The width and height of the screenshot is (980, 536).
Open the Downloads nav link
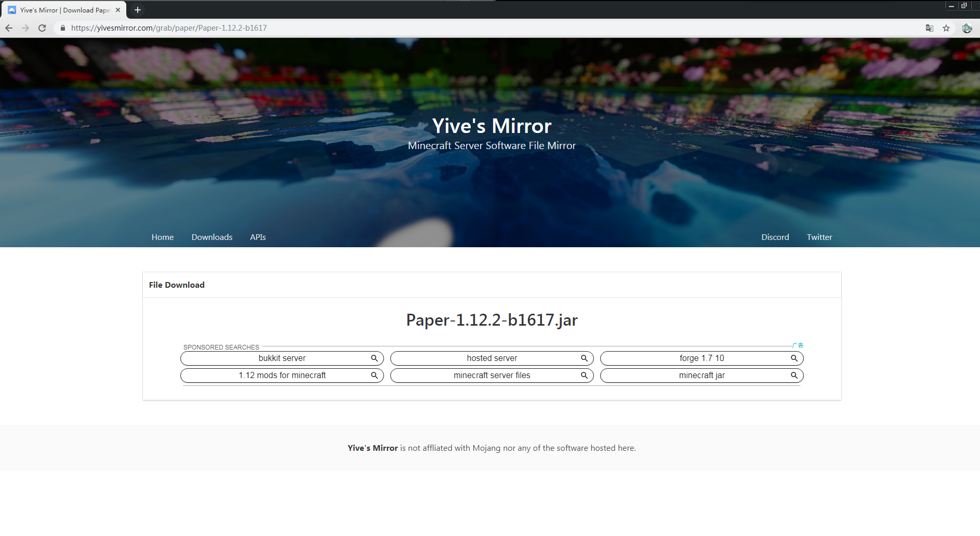point(212,237)
